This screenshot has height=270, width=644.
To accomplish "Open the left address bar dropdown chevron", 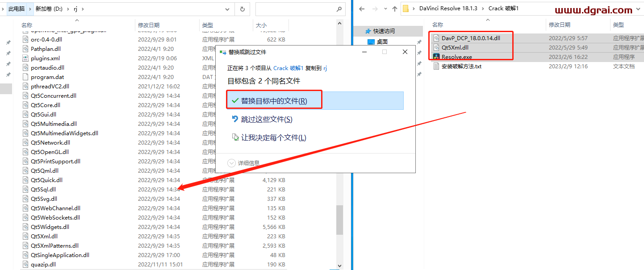I will pyautogui.click(x=227, y=9).
